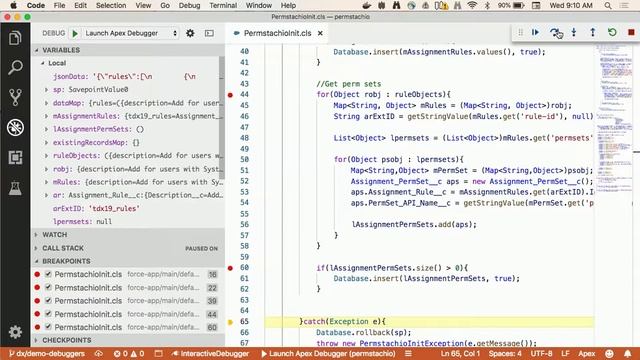This screenshot has height=360, width=640.
Task: Expand the mAssignmentRules variable
Action: pyautogui.click(x=46, y=116)
